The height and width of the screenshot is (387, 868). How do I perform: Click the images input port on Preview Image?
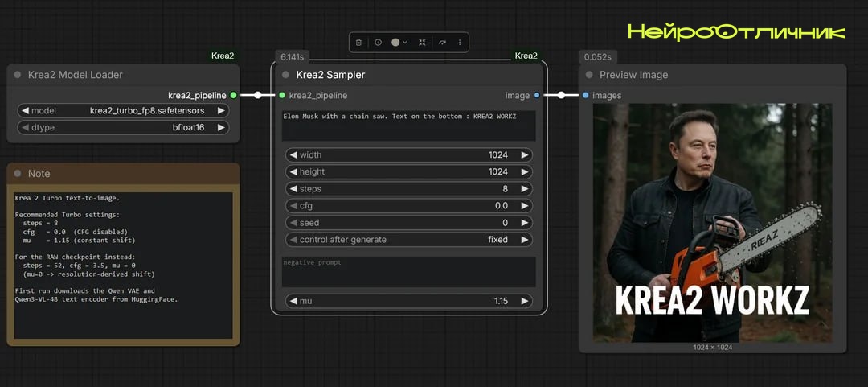586,96
